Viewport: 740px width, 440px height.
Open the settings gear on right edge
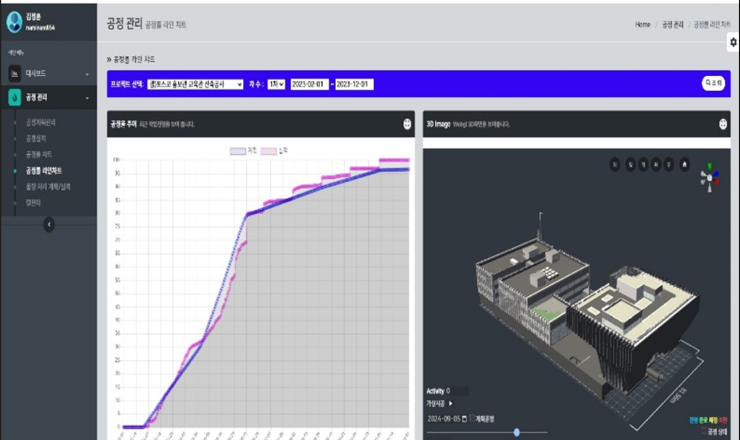point(733,42)
